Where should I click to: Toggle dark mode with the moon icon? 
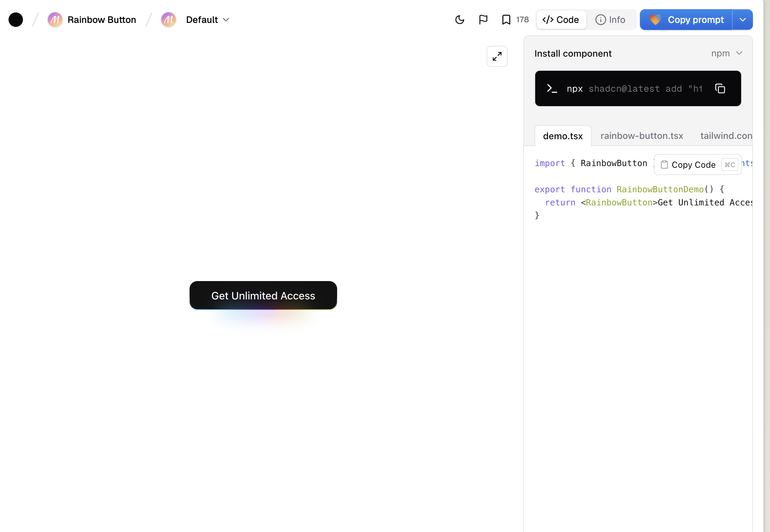(459, 20)
